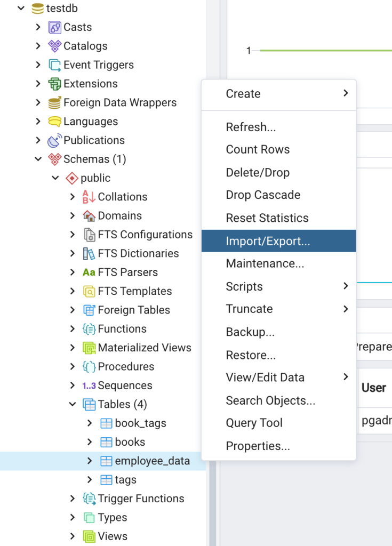Select the Trigger Functions node
The image size is (392, 546).
pos(141,499)
